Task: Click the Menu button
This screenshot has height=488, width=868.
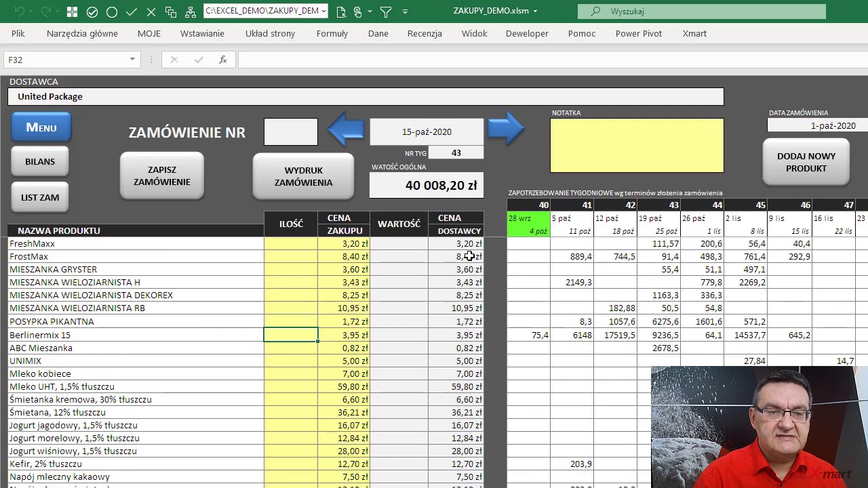Action: [41, 127]
